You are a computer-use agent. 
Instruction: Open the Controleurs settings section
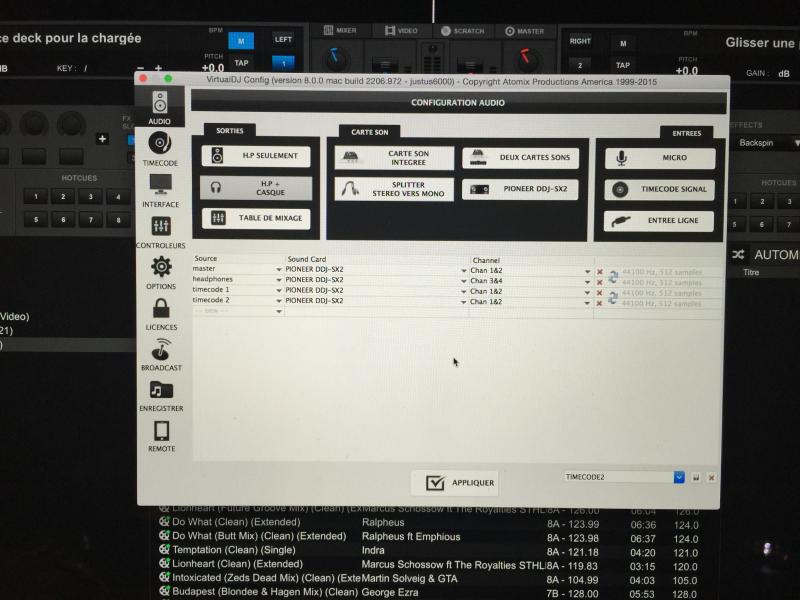[161, 232]
